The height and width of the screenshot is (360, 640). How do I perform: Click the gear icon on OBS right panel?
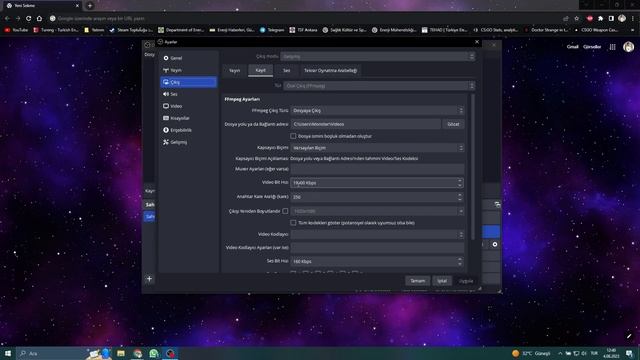495,244
